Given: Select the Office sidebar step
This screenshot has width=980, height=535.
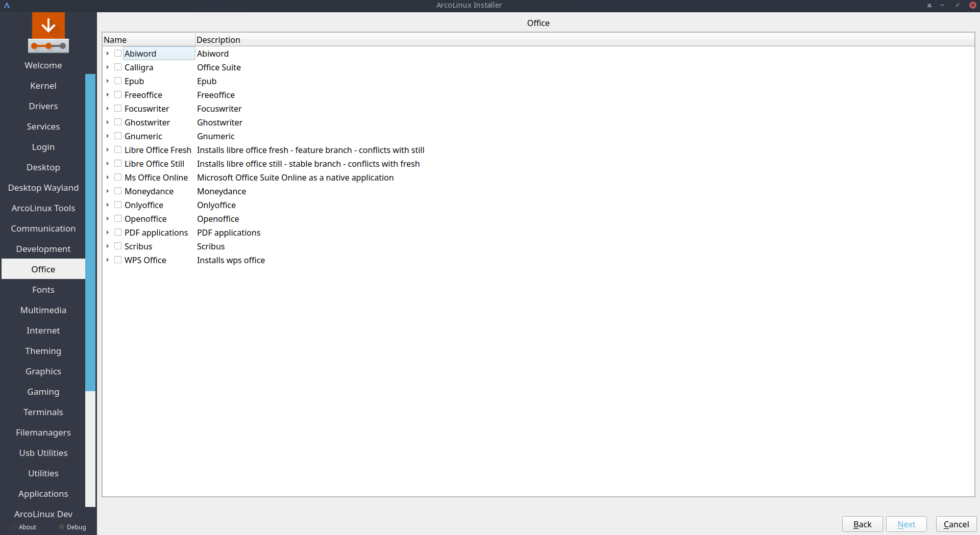Looking at the screenshot, I should click(x=43, y=269).
